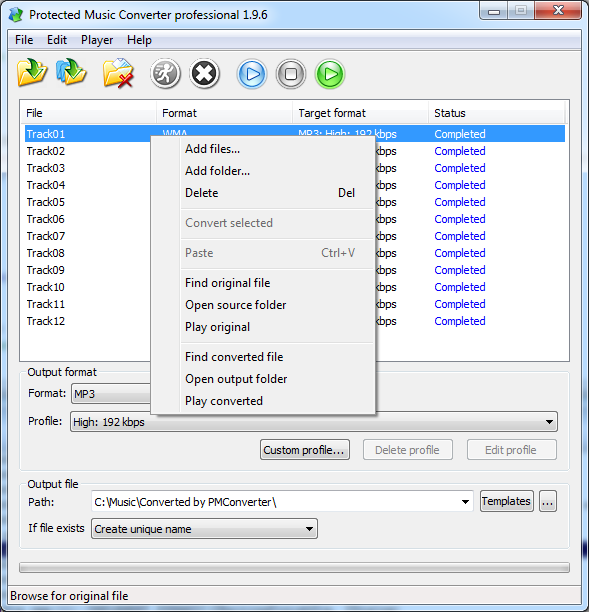Click Completed status of Track05

pos(460,202)
